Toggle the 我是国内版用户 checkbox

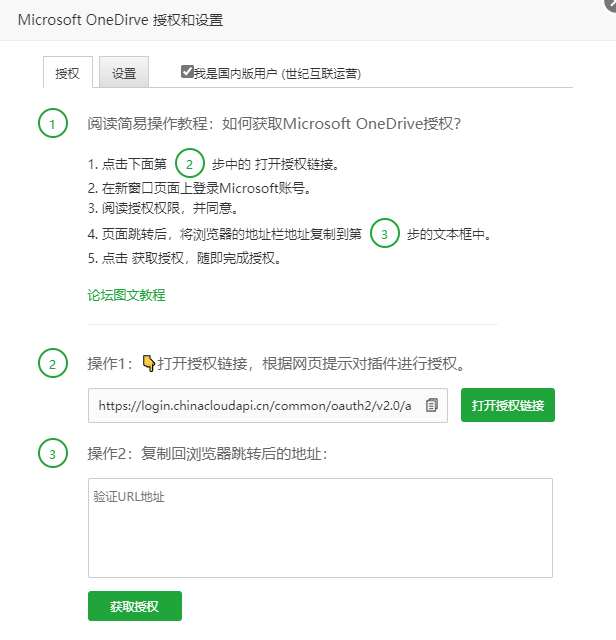point(187,72)
